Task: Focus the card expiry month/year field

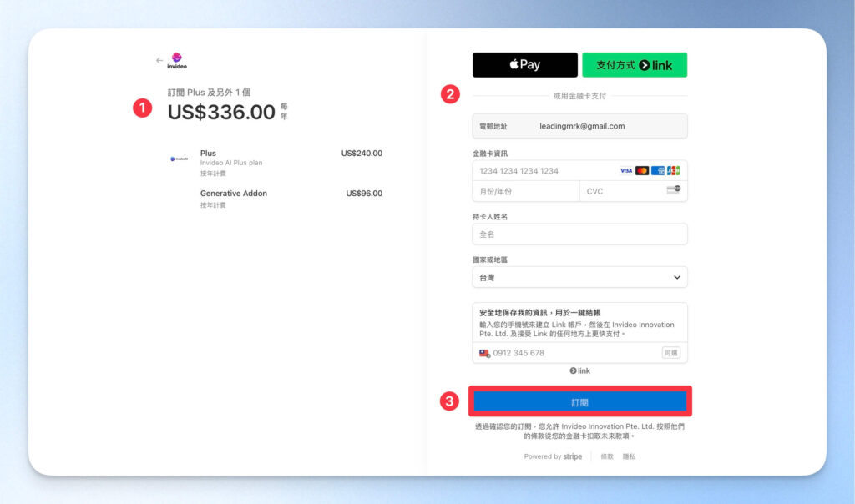Action: tap(526, 191)
